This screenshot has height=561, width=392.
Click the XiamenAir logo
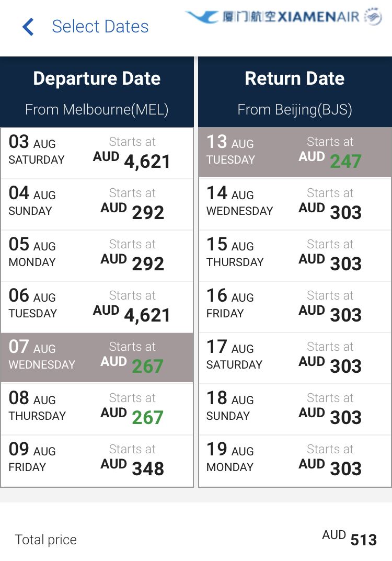[x=284, y=17]
